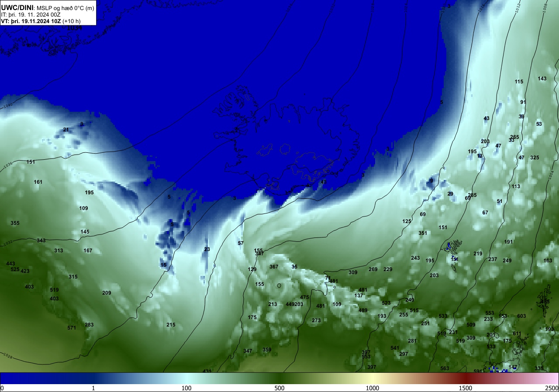Viewport: 559px width, 392px height.
Task: Click the height value "335"
Action: [539, 368]
